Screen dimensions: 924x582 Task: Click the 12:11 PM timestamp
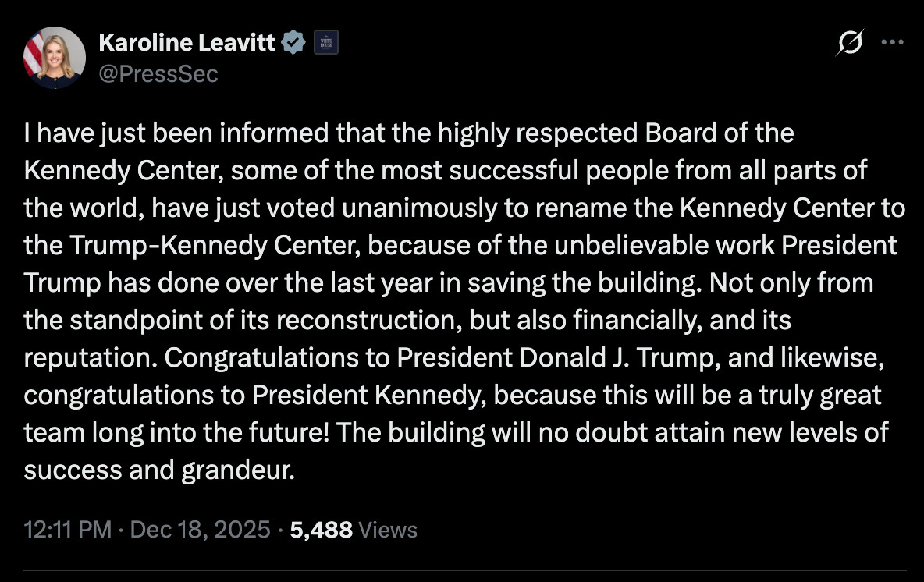tap(68, 530)
